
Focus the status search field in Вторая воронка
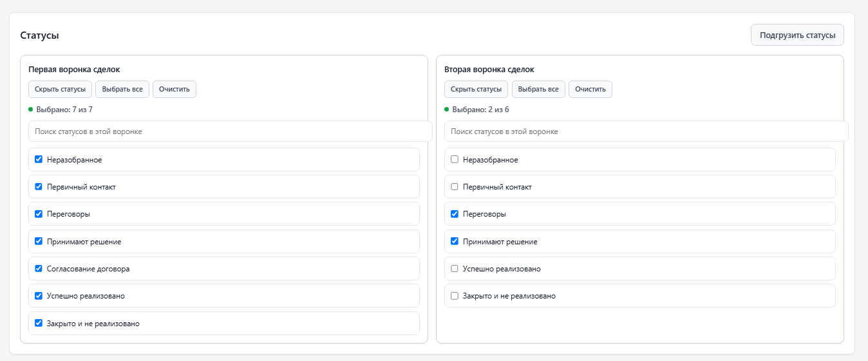coord(646,131)
